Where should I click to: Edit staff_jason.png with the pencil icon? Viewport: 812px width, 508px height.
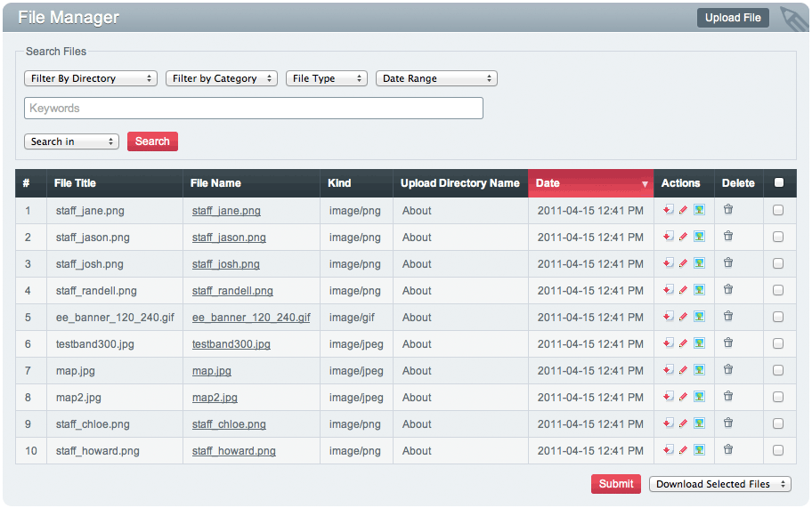(x=684, y=237)
